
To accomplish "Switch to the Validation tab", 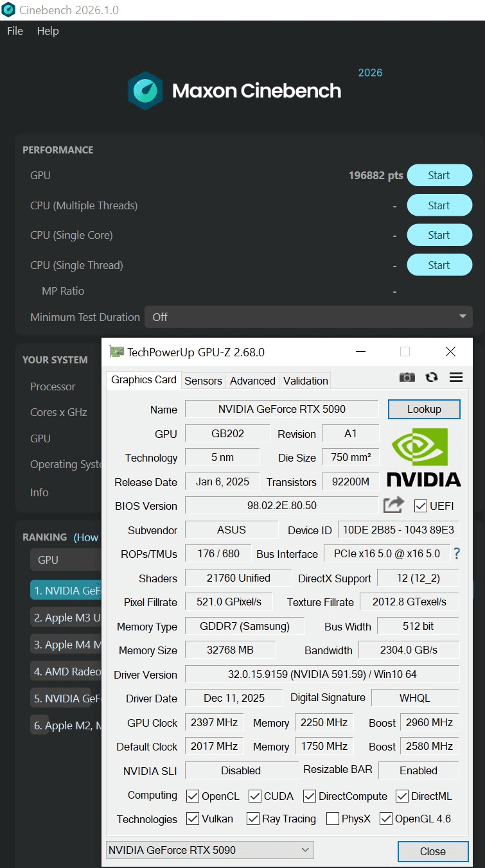I will [x=306, y=381].
